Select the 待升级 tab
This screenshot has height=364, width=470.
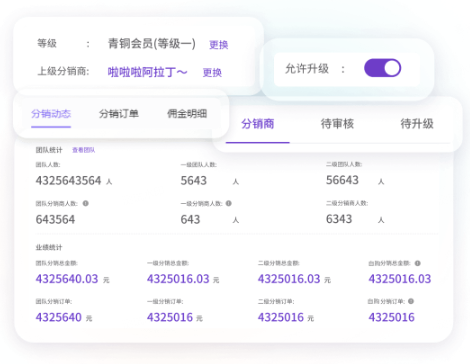click(x=417, y=124)
